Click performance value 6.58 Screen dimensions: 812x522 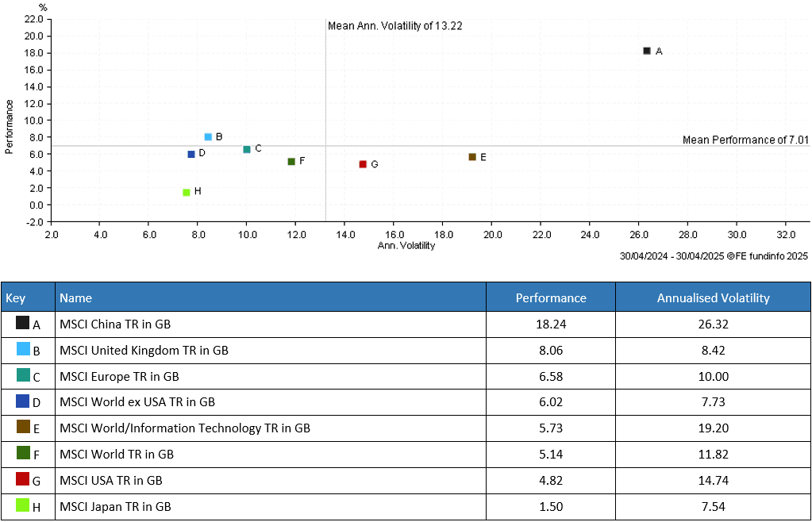pos(551,376)
